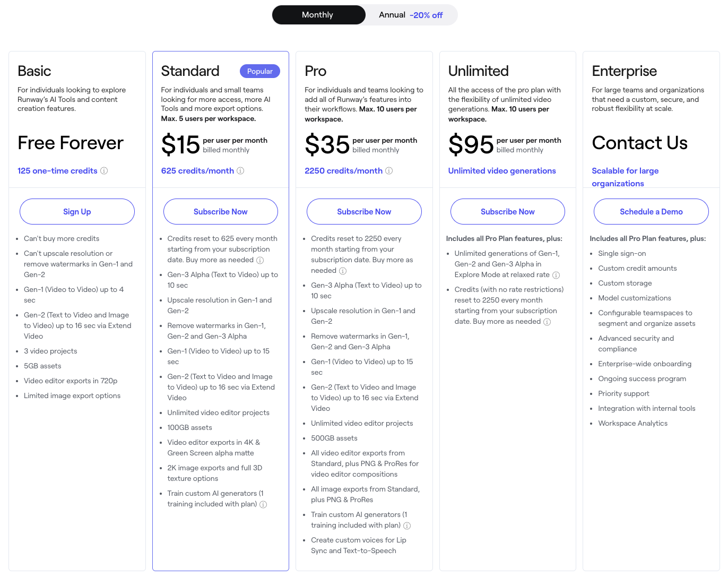Viewport: 728px width, 577px height.
Task: Click info icon after Unlimited 'Buy more as needed'
Action: tap(547, 322)
